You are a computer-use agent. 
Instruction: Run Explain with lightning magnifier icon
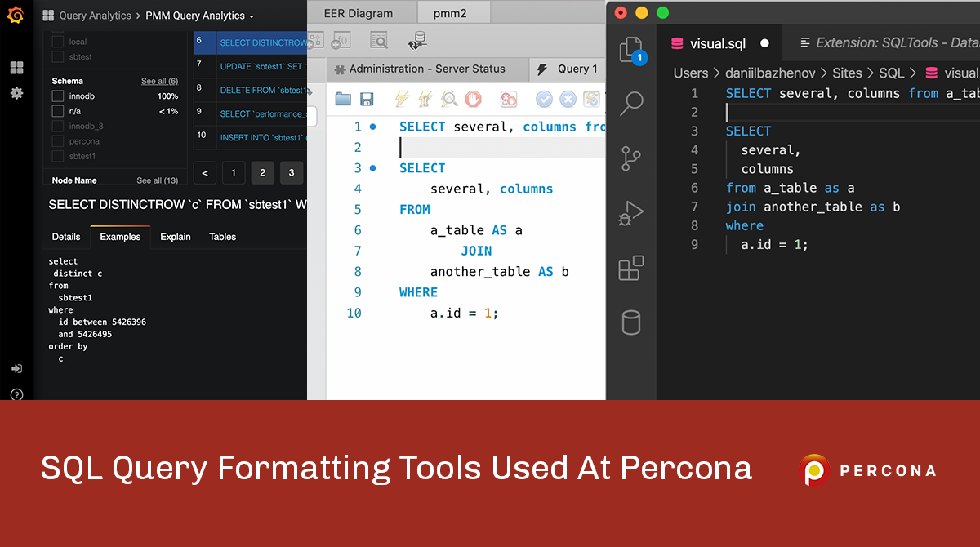click(x=449, y=99)
